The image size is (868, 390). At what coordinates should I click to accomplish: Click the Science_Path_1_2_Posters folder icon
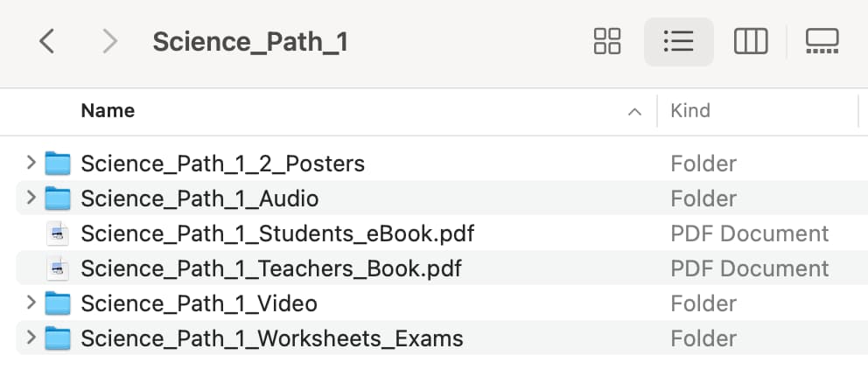pos(58,164)
